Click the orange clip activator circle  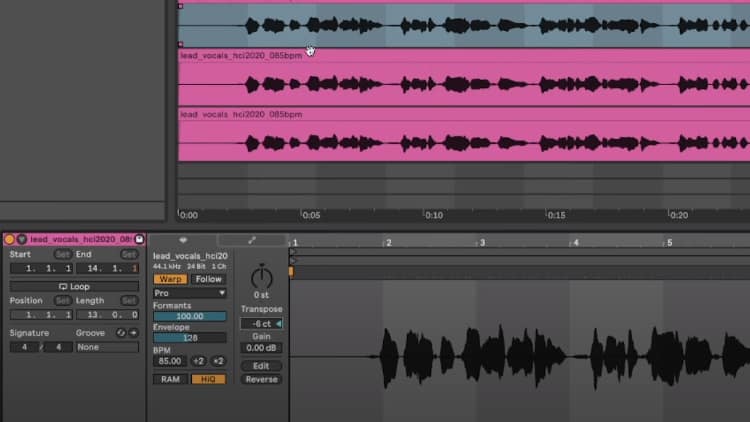9,240
